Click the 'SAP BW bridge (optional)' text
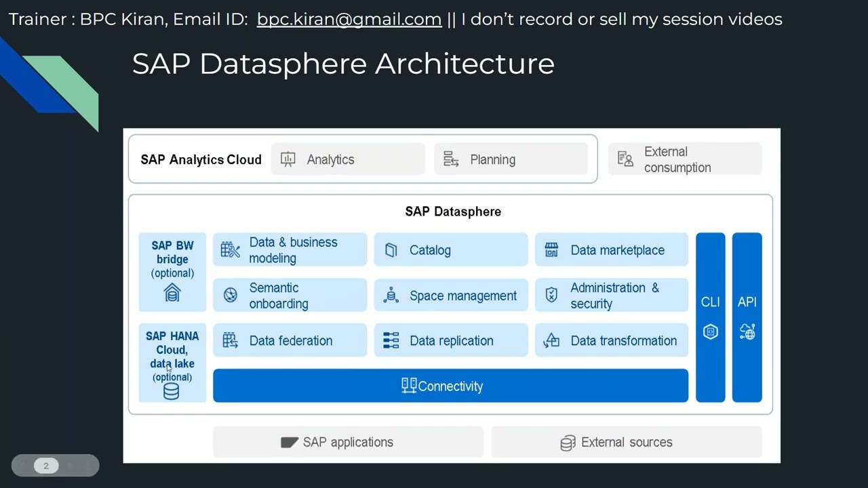Screen dimensions: 868x488 pyautogui.click(x=172, y=259)
